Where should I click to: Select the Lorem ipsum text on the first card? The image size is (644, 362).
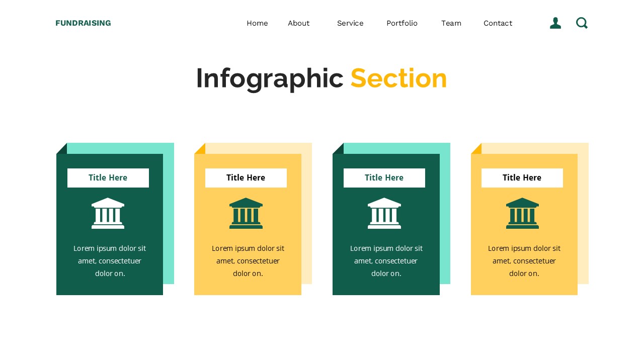tap(110, 261)
